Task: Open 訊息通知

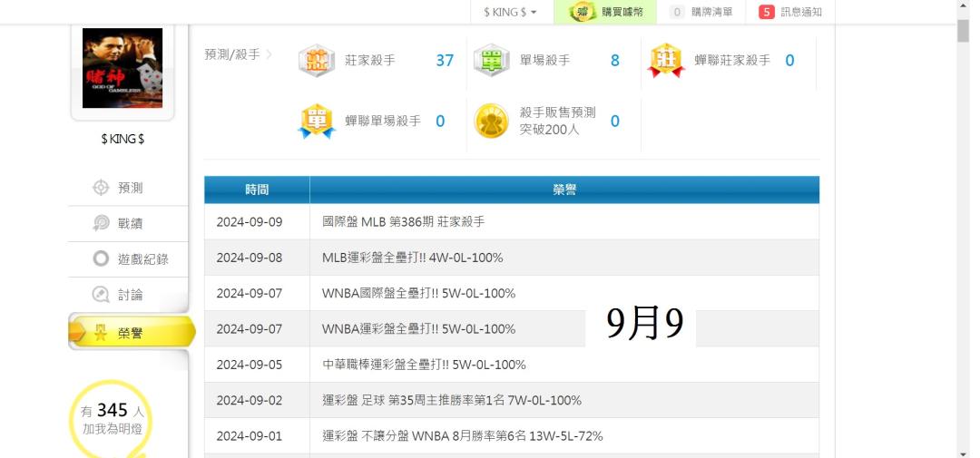Action: (790, 12)
